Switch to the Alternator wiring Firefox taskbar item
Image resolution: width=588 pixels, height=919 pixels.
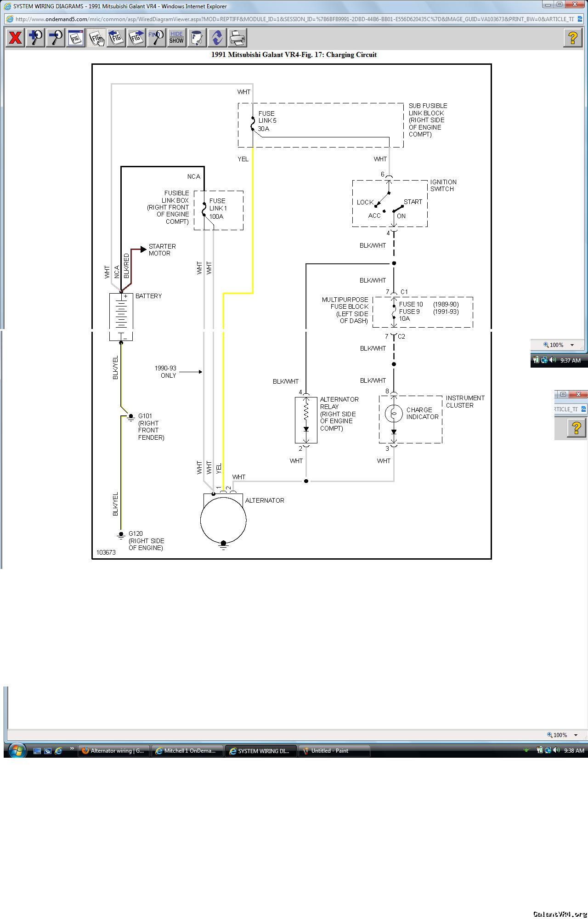[x=113, y=751]
